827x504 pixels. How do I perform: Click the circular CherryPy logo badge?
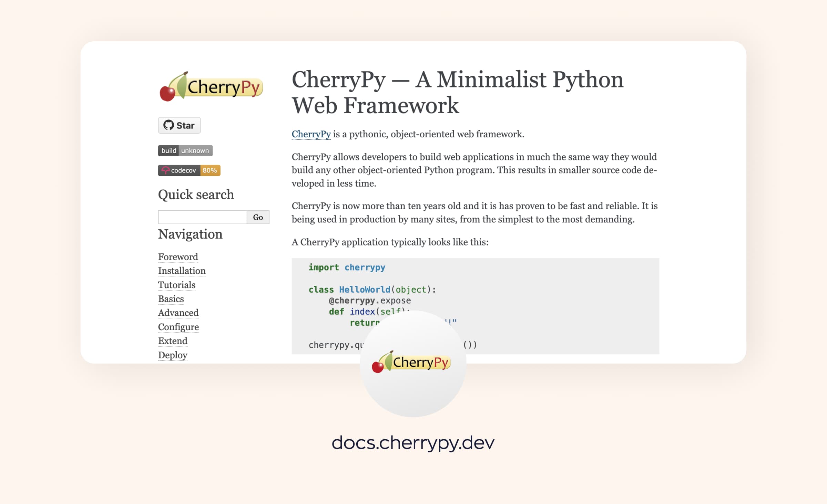click(413, 364)
